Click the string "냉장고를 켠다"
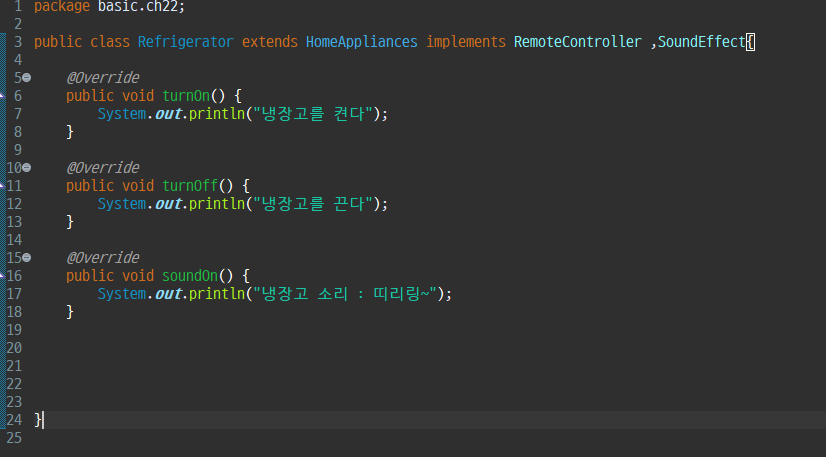Screen dimensions: 826x457 tap(313, 114)
